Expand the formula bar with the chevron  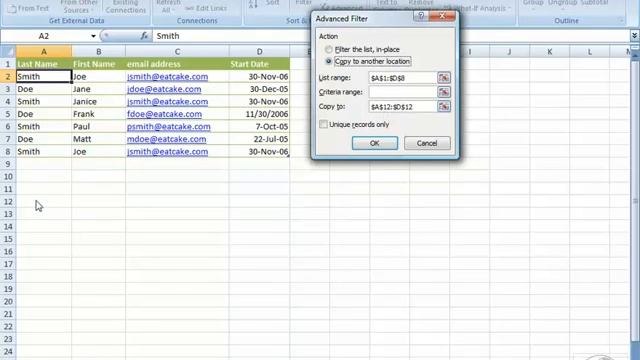634,36
